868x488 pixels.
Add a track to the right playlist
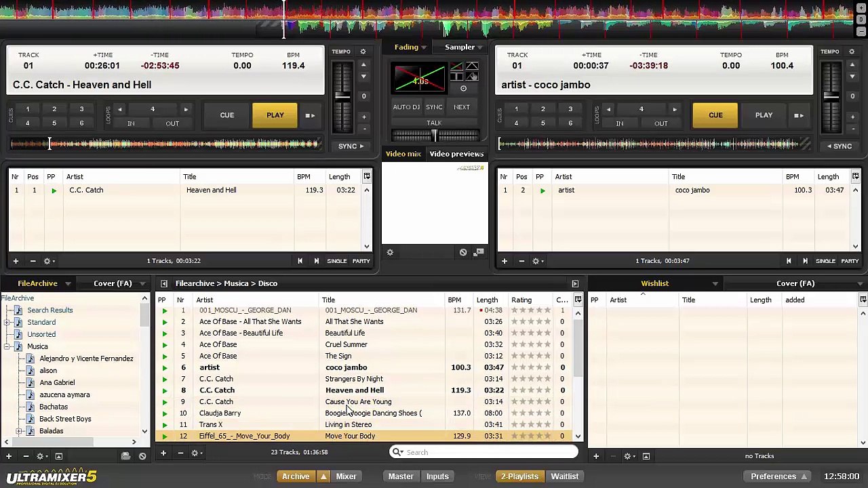pyautogui.click(x=504, y=261)
